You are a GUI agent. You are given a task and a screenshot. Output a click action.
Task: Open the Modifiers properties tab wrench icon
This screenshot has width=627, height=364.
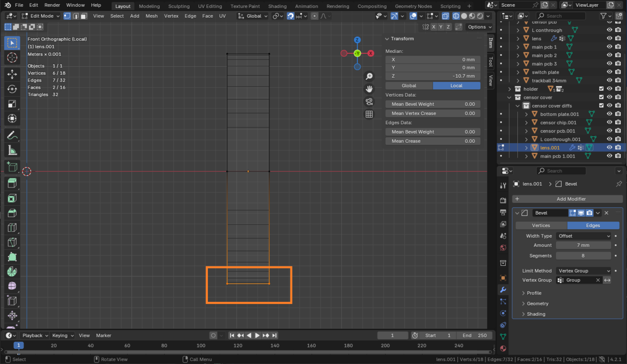pos(503,289)
